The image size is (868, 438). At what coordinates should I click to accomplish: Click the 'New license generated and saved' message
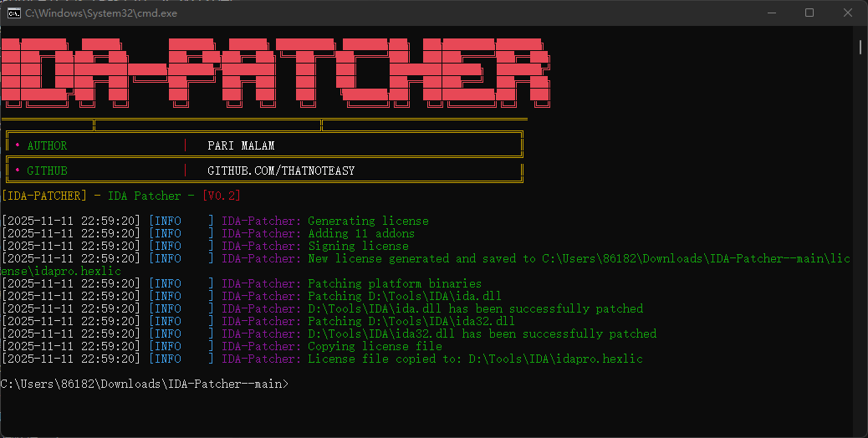579,258
